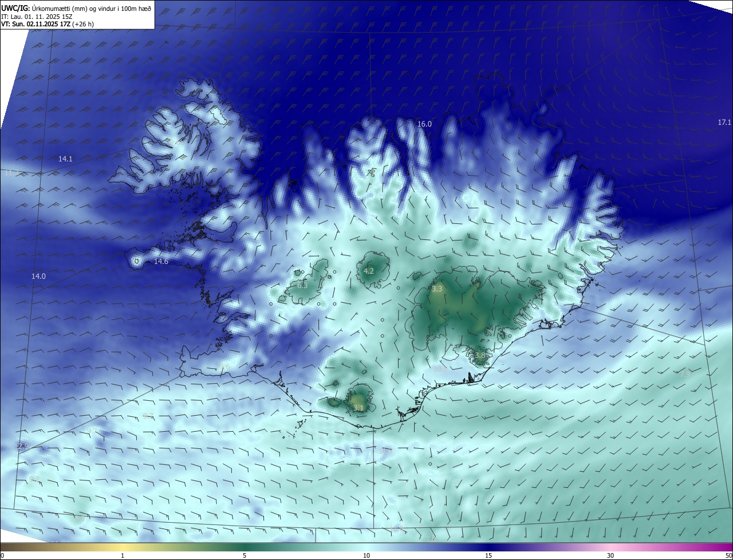This screenshot has height=560, width=733.
Task: Click the 14.0 value on the west side
Action: (38, 276)
